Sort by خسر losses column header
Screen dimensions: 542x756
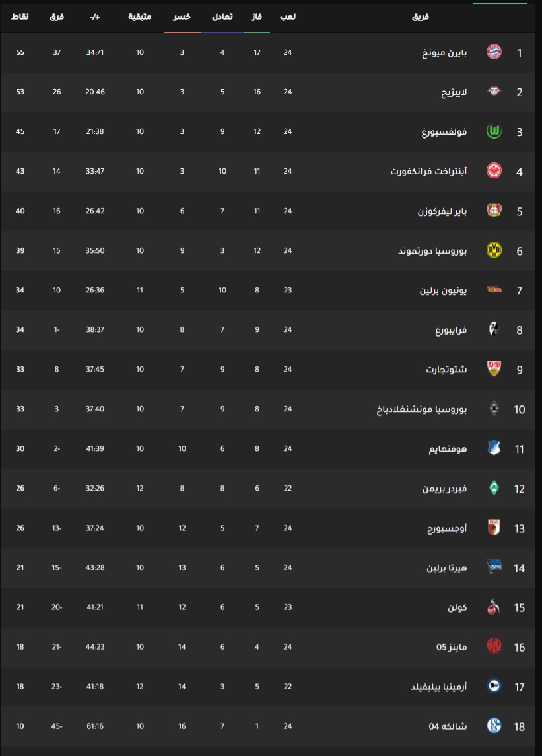pyautogui.click(x=182, y=17)
